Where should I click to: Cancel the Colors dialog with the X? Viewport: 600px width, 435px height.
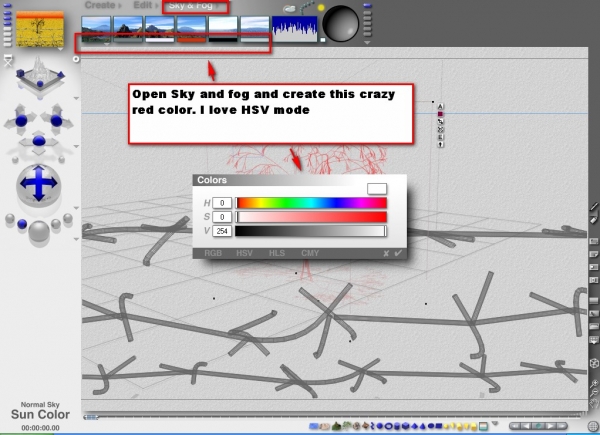386,253
